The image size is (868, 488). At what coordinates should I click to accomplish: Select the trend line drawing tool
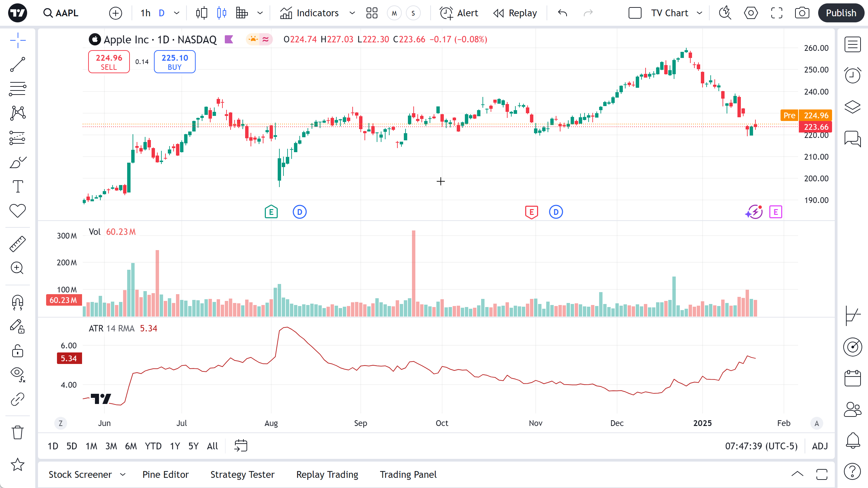click(18, 64)
